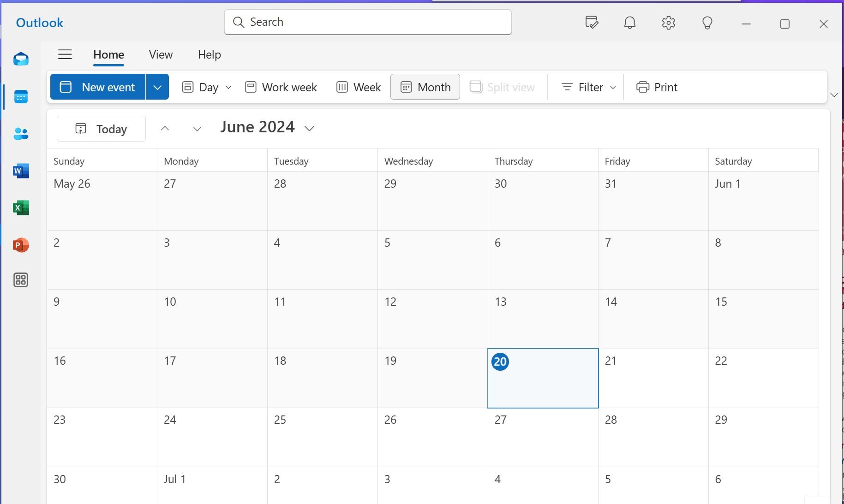Launch Excel from the sidebar

pos(21,208)
